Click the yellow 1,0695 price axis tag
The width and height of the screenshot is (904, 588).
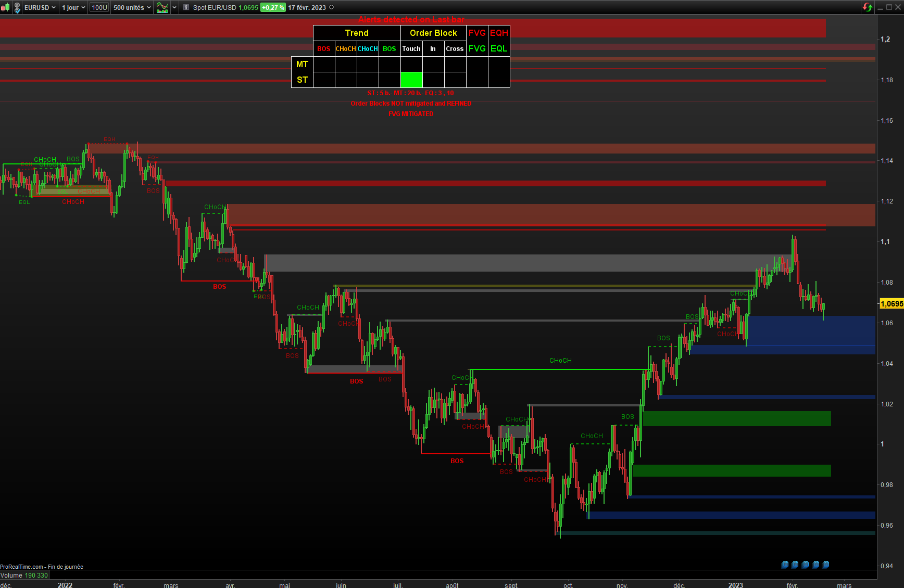pos(892,303)
